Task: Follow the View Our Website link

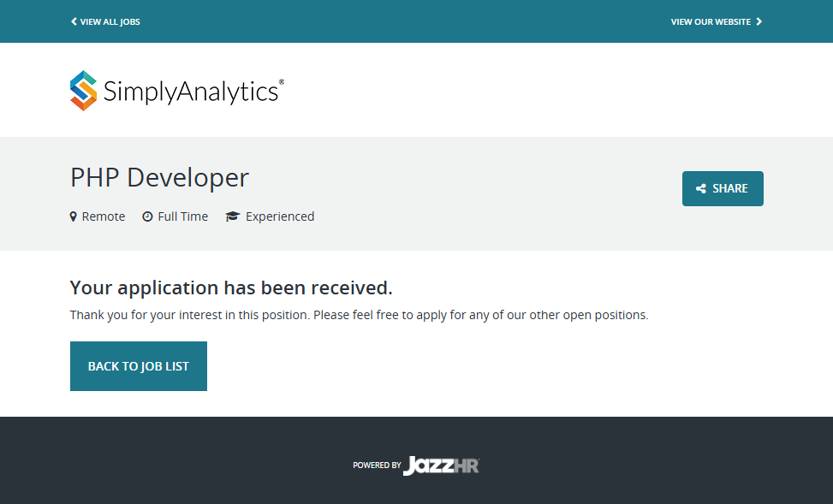Action: (x=711, y=21)
